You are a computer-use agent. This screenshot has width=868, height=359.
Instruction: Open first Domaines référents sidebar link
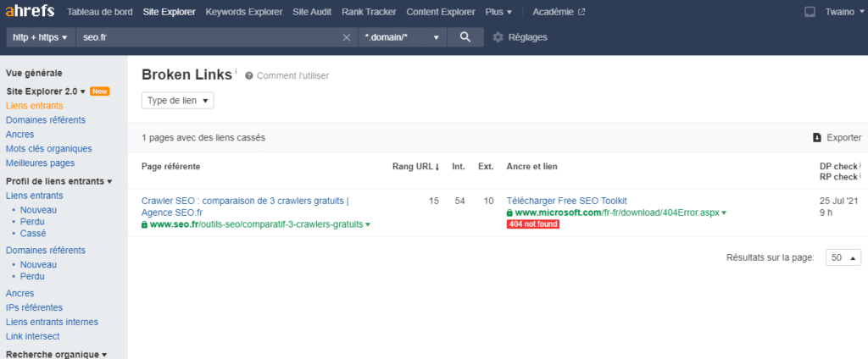[46, 120]
